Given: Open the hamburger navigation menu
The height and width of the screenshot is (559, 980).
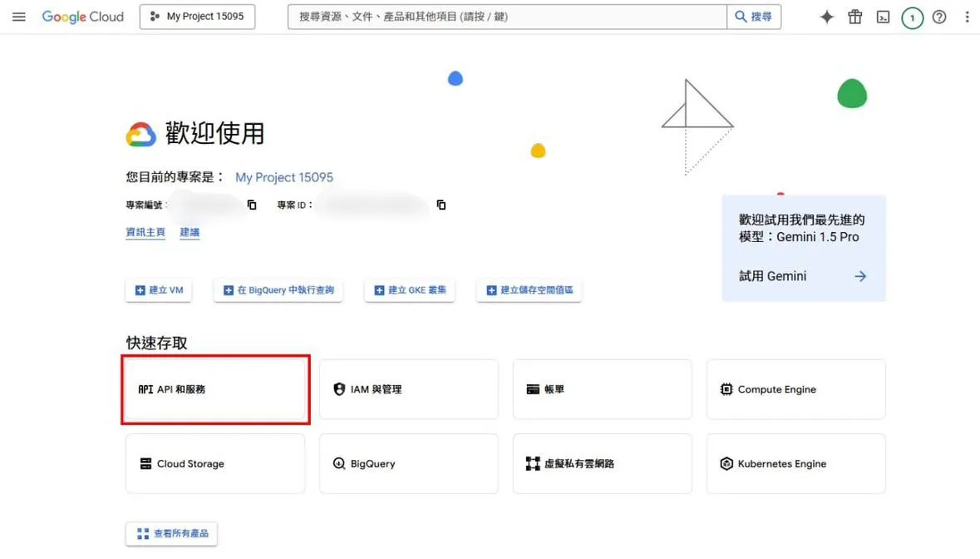Looking at the screenshot, I should (19, 17).
